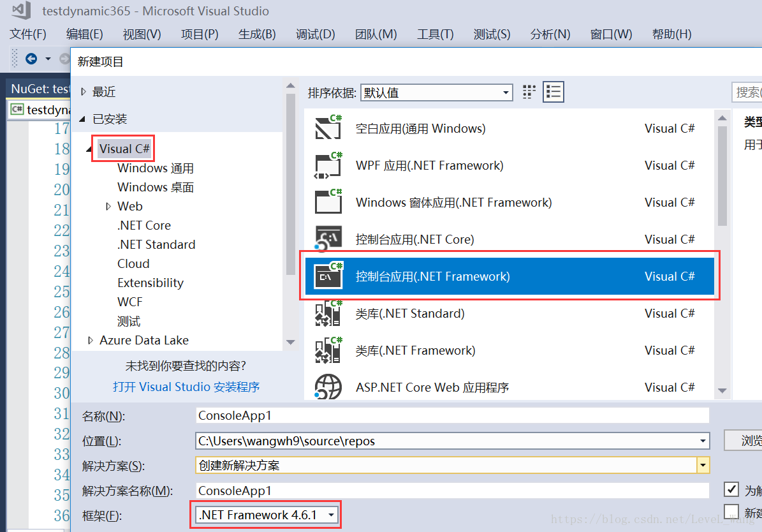Open the 文件(F) menu
Viewport: 762px width, 532px height.
28,34
